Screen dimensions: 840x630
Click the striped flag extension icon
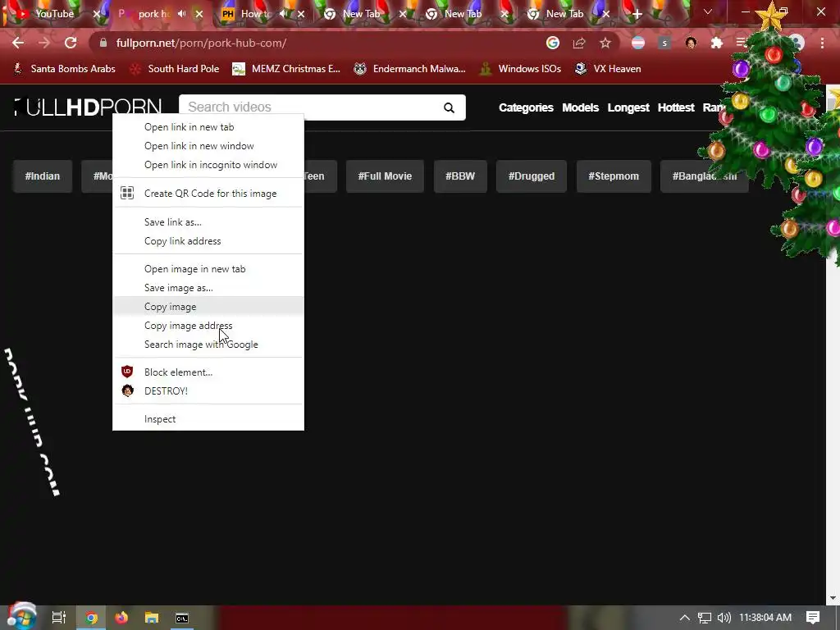click(x=637, y=43)
